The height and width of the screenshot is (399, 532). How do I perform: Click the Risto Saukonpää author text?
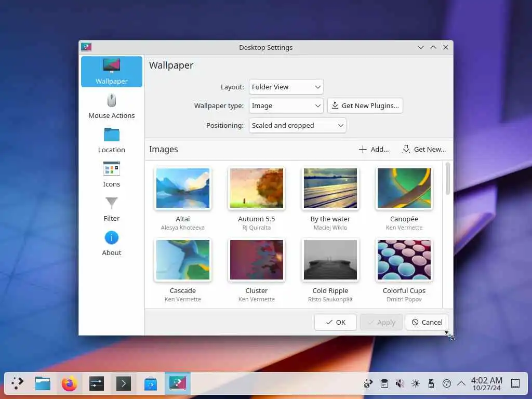pyautogui.click(x=330, y=299)
